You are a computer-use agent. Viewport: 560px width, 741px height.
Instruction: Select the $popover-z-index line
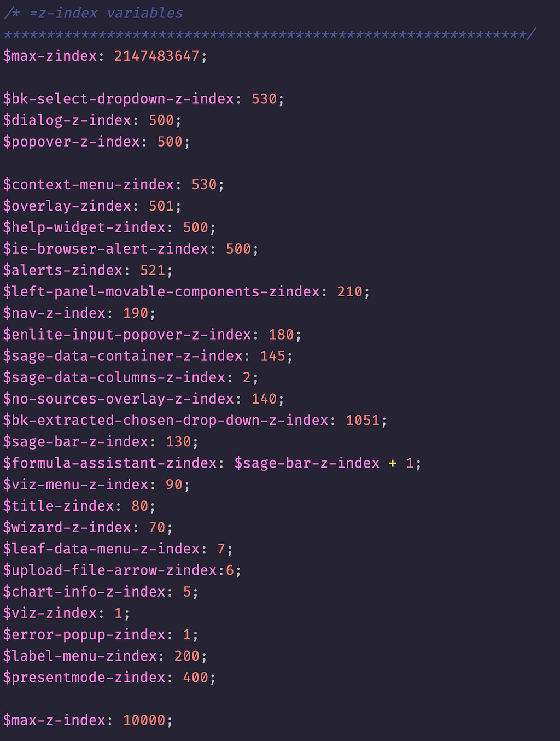(x=96, y=142)
